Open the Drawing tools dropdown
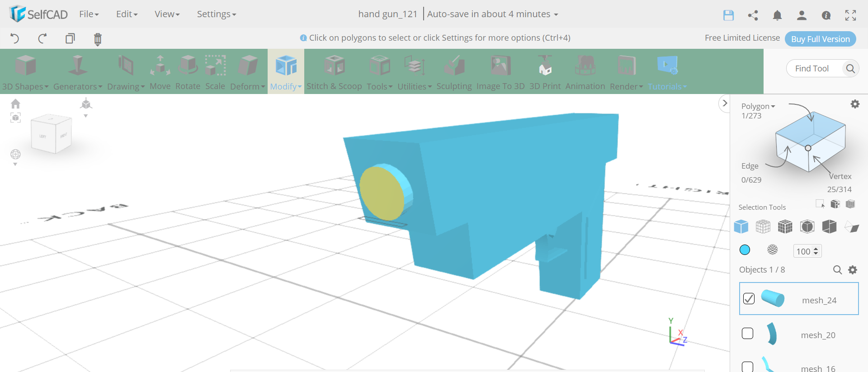The width and height of the screenshot is (868, 372). pyautogui.click(x=126, y=72)
